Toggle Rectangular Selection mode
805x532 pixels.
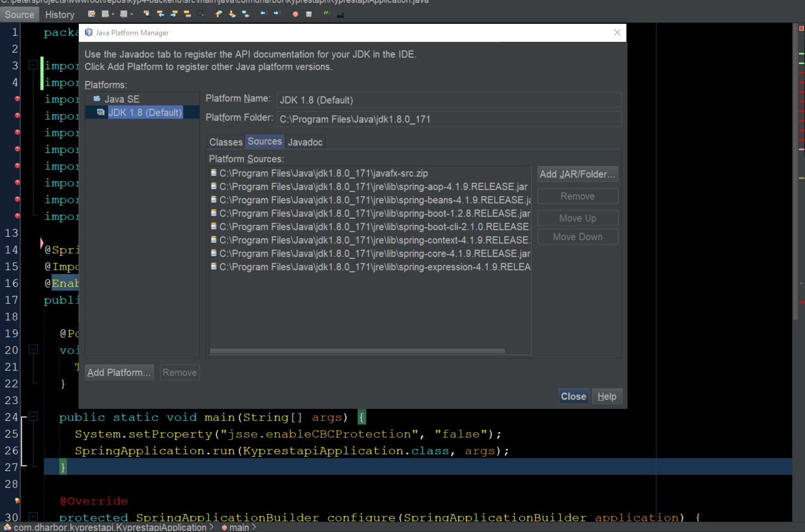200,14
